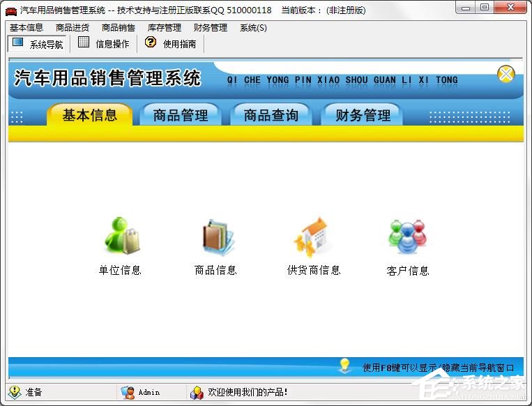Click the 供货商信息 text label

pyautogui.click(x=314, y=270)
